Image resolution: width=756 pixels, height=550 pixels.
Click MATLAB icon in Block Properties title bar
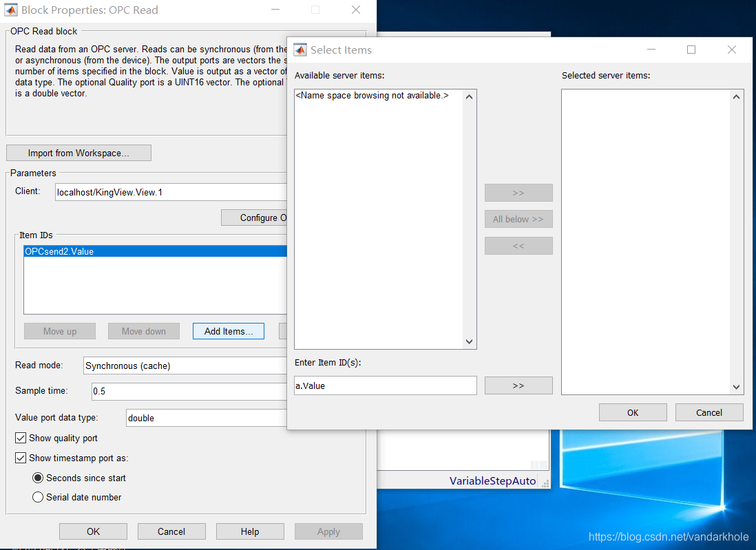click(11, 10)
